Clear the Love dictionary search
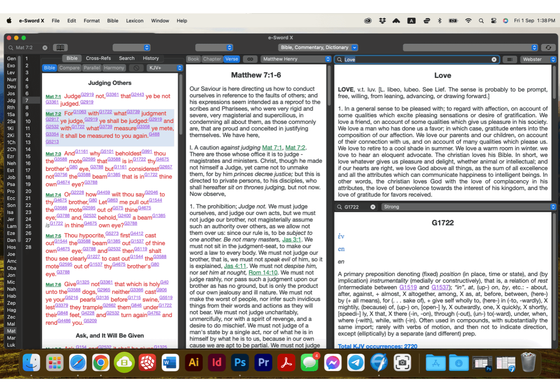 494,59
